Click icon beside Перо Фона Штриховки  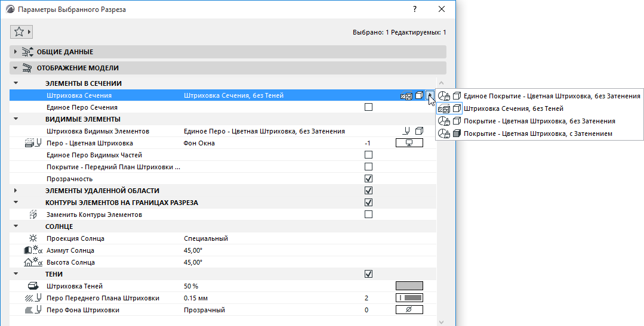pos(33,309)
